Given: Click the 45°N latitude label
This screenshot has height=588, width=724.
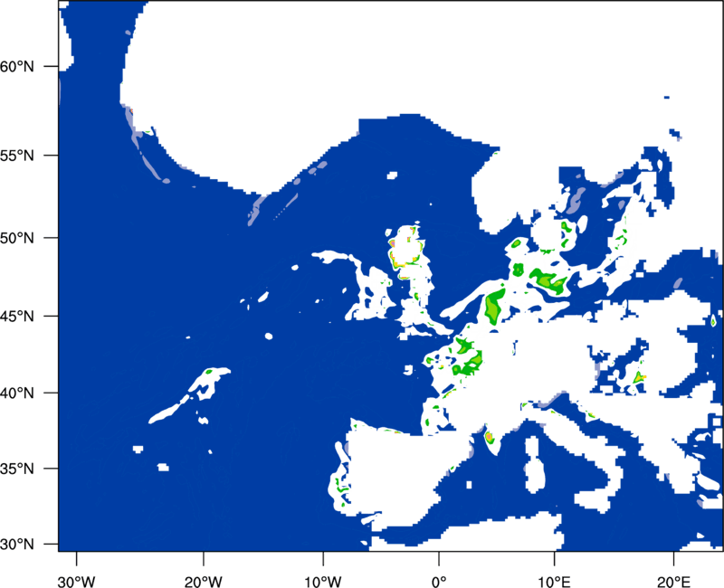Looking at the screenshot, I should pos(17,317).
